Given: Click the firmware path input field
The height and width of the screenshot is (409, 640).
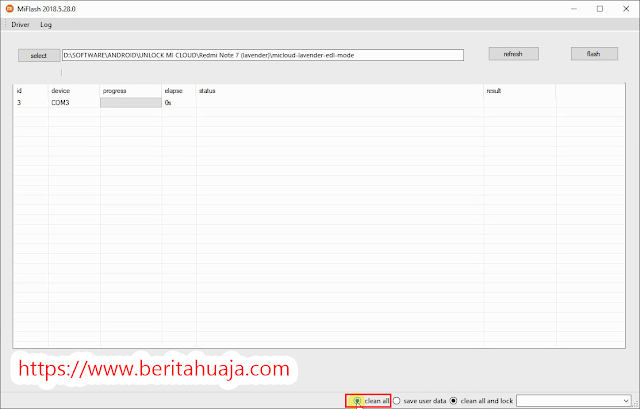Looking at the screenshot, I should [x=263, y=55].
